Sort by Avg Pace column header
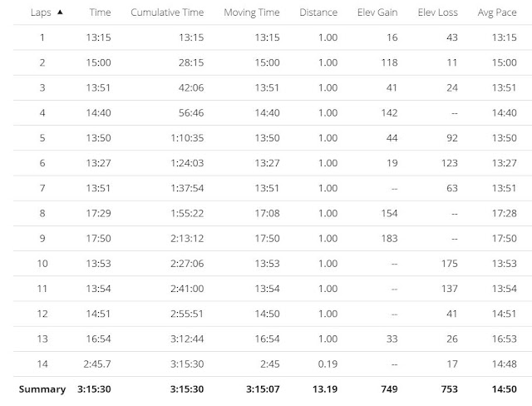Image resolution: width=532 pixels, height=406 pixels. tap(497, 12)
